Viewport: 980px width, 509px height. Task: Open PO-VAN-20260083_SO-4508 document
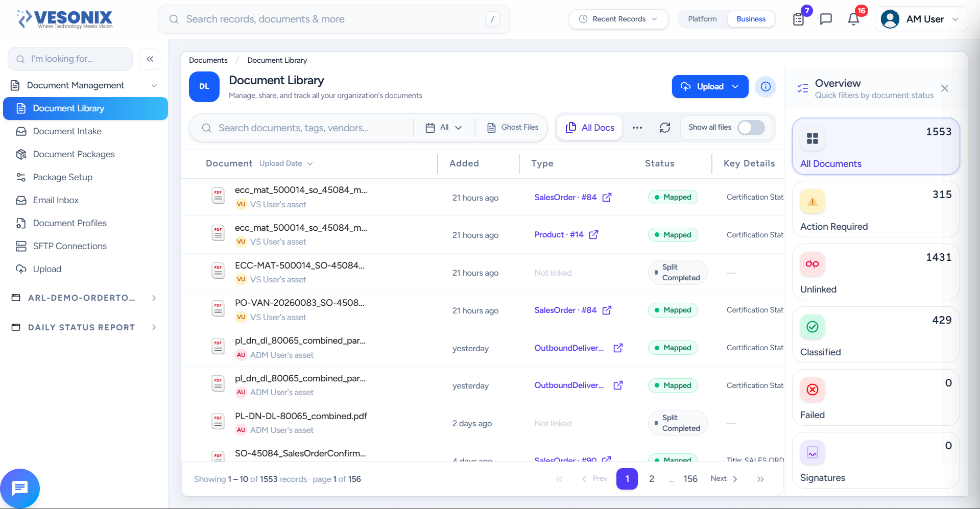click(x=300, y=303)
